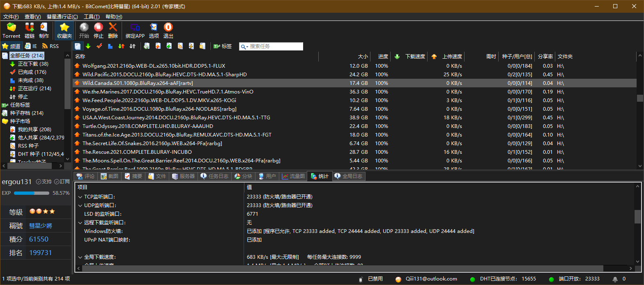The height and width of the screenshot is (285, 644).
Task: Collapse the TCP监听端口 row
Action: click(x=80, y=197)
